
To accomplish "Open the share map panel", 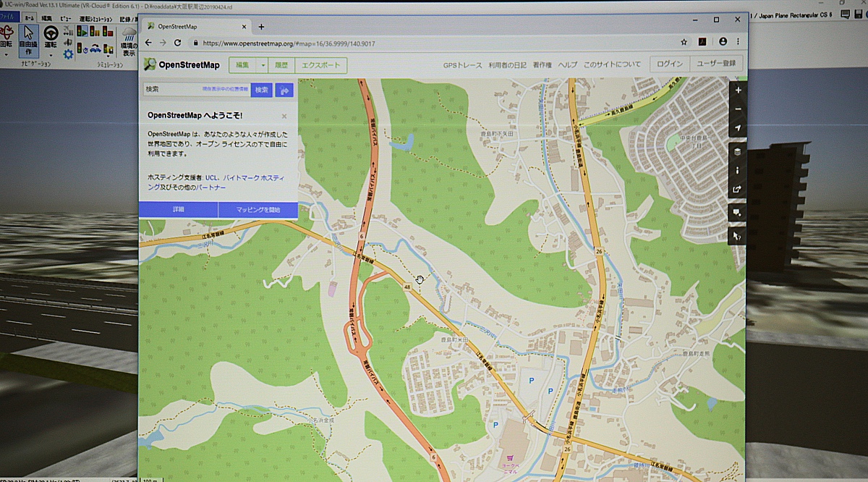I will (738, 190).
